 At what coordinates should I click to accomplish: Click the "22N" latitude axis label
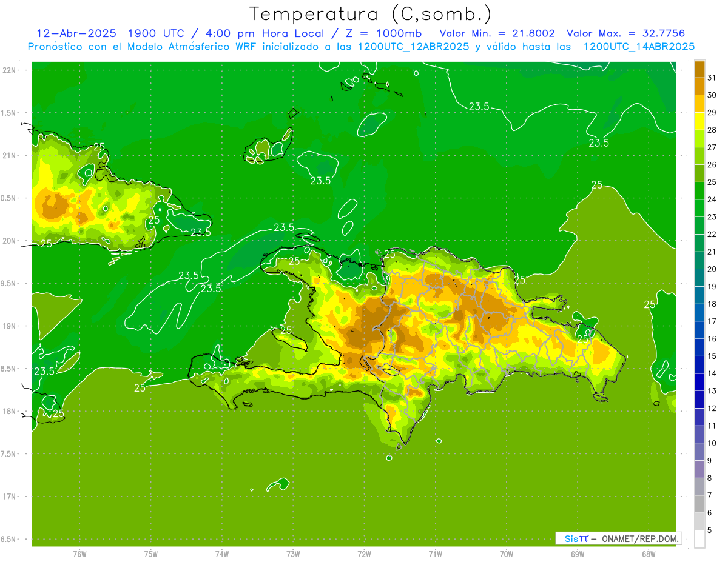10,70
